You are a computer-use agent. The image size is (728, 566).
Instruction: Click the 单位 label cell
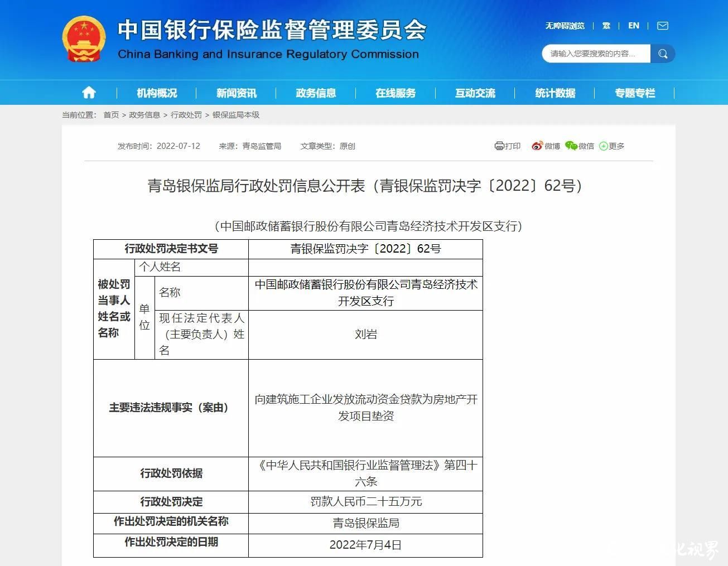pyautogui.click(x=144, y=317)
